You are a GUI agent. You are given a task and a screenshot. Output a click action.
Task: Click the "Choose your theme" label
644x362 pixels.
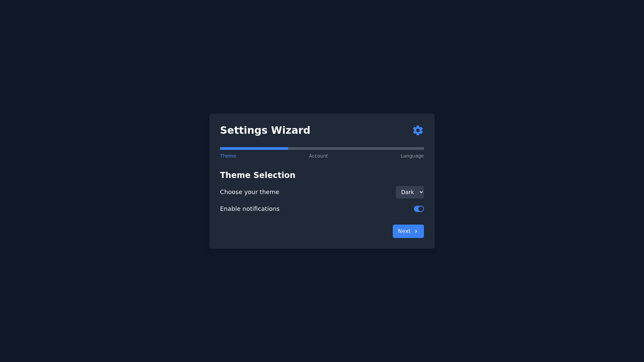(x=250, y=192)
